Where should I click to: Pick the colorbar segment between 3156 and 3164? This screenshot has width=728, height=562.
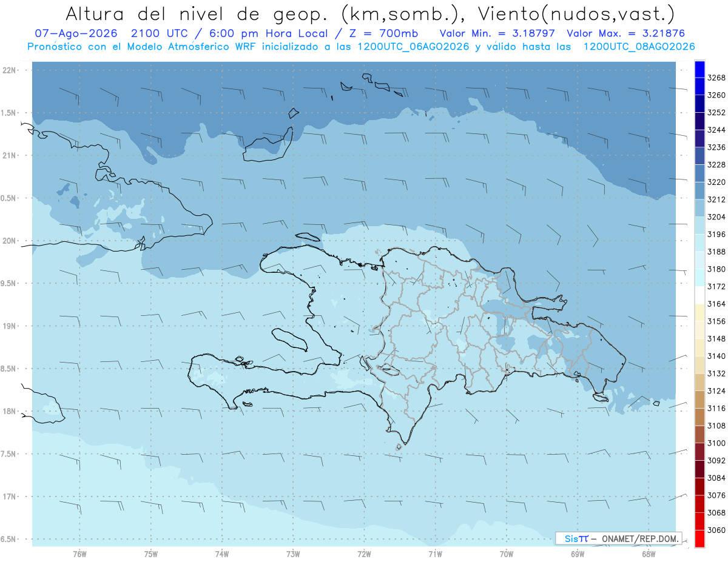(x=699, y=312)
